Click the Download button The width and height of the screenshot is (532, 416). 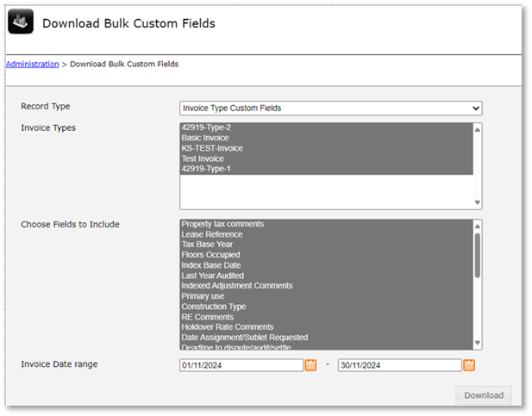(x=484, y=395)
